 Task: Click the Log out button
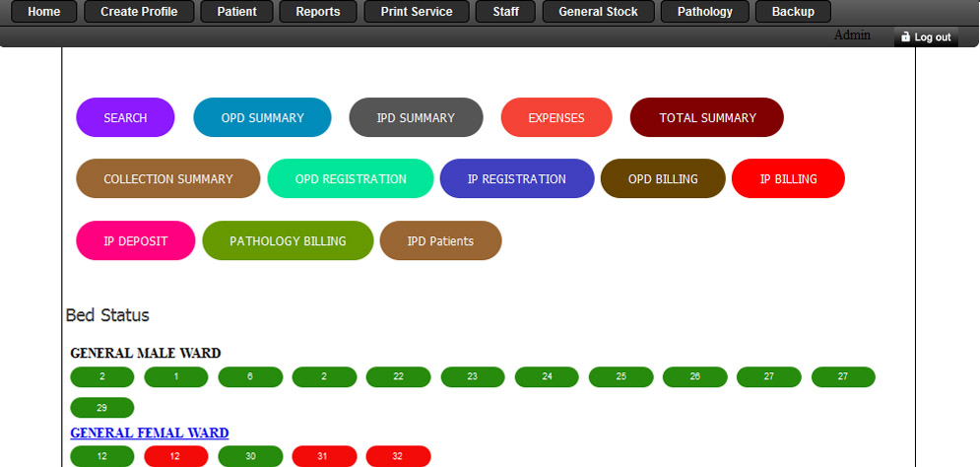click(x=925, y=37)
